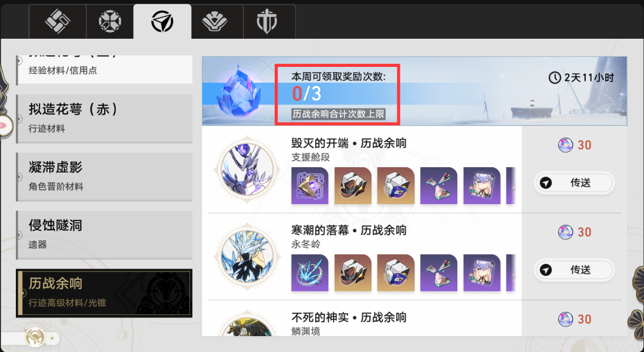Image resolution: width=644 pixels, height=352 pixels.
Task: Select the paper-plane navigation tab
Action: click(x=162, y=21)
